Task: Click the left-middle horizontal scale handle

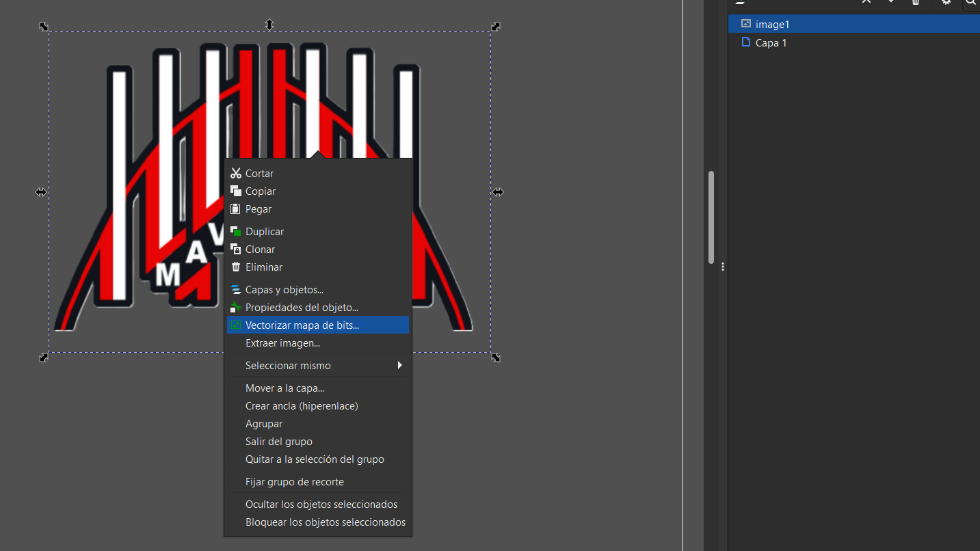Action: 41,192
